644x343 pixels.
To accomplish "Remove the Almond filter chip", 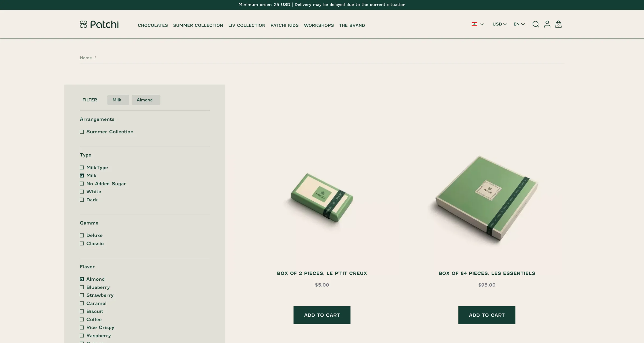I will click(146, 100).
